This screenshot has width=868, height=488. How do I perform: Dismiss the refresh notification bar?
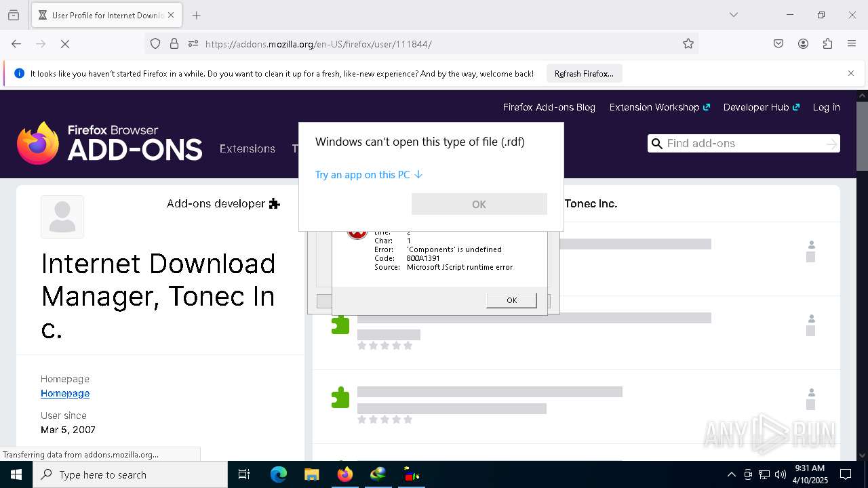(x=851, y=73)
